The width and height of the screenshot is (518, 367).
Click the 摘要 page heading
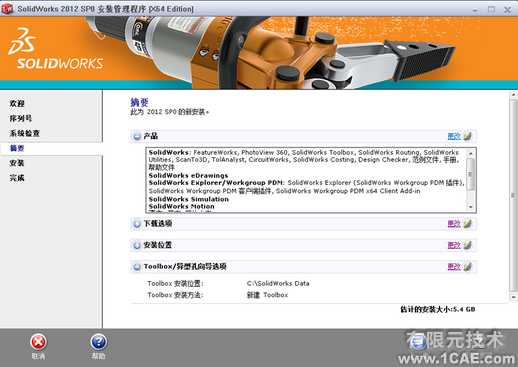coord(139,102)
